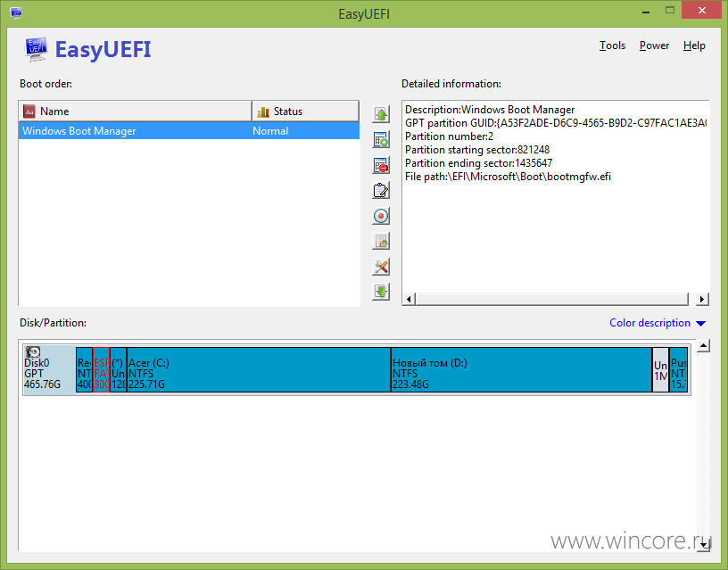This screenshot has width=728, height=570.
Task: Click the delete boot entry icon
Action: (x=381, y=165)
